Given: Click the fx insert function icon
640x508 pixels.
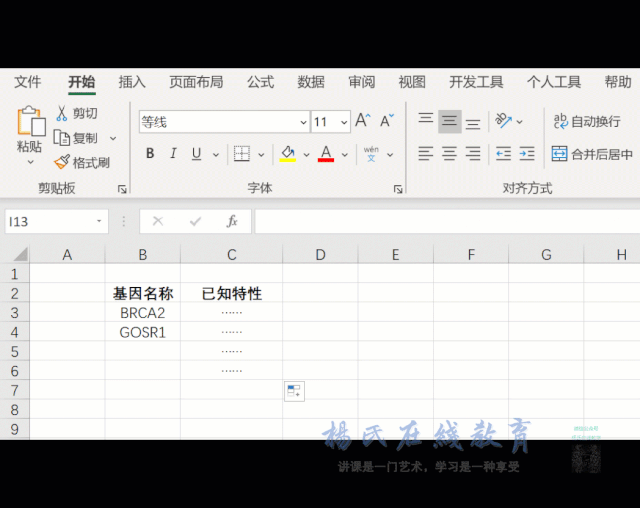Looking at the screenshot, I should [232, 221].
